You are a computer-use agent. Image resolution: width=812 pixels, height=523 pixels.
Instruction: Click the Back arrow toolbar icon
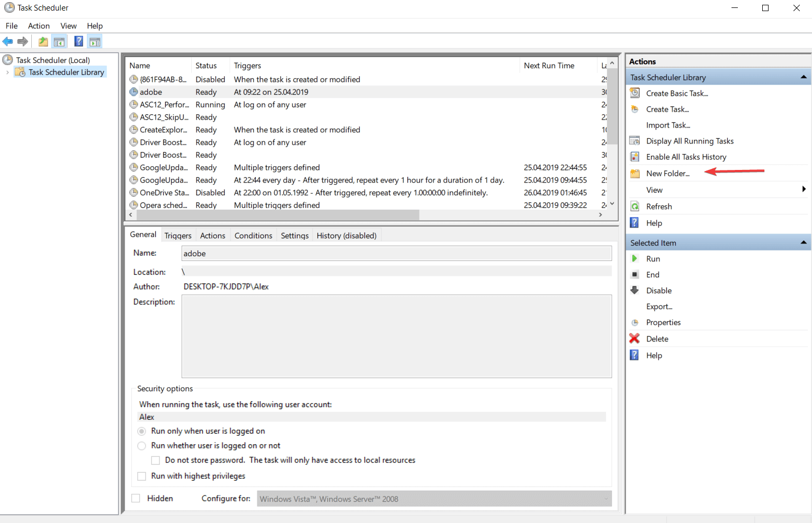(x=7, y=41)
